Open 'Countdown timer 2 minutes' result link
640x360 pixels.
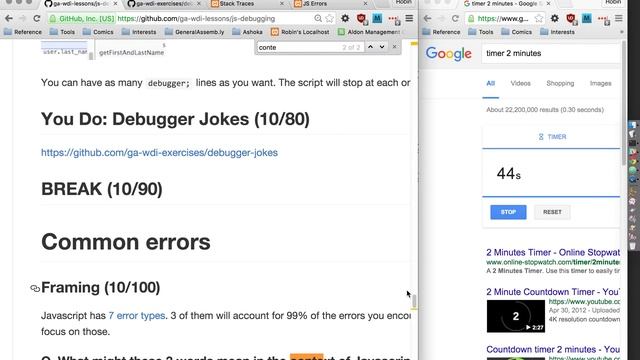point(553,349)
